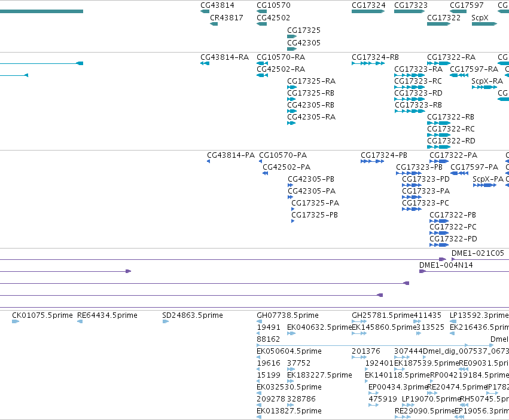Select protein CG17322-PB

(453, 215)
